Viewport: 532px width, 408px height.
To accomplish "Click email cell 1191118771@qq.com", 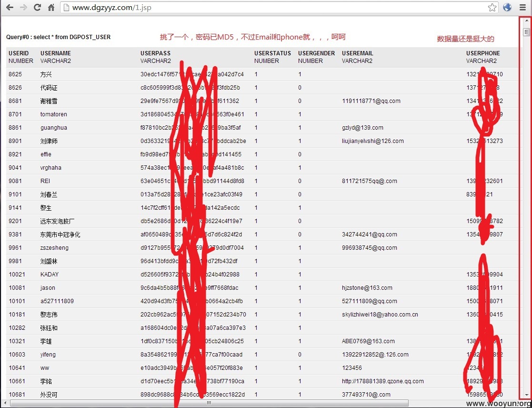I will 371,101.
